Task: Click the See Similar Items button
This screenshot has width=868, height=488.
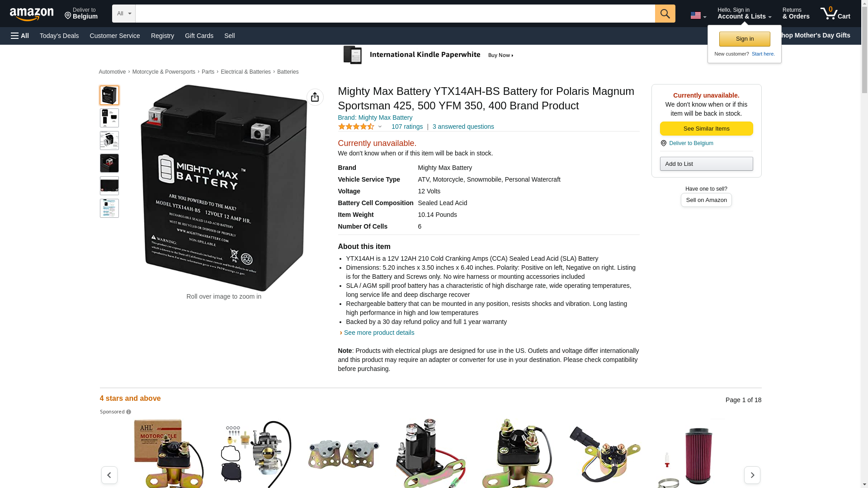Action: tap(706, 129)
